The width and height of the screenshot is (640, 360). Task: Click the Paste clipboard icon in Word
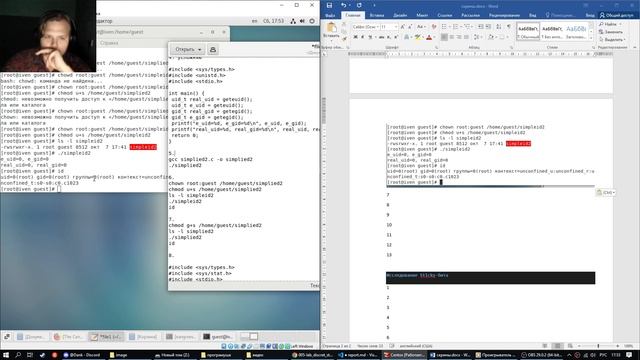[331, 28]
